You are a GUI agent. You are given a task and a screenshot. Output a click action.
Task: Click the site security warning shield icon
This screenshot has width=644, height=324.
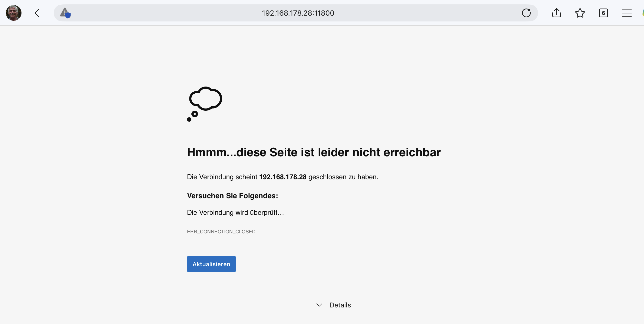pos(65,13)
